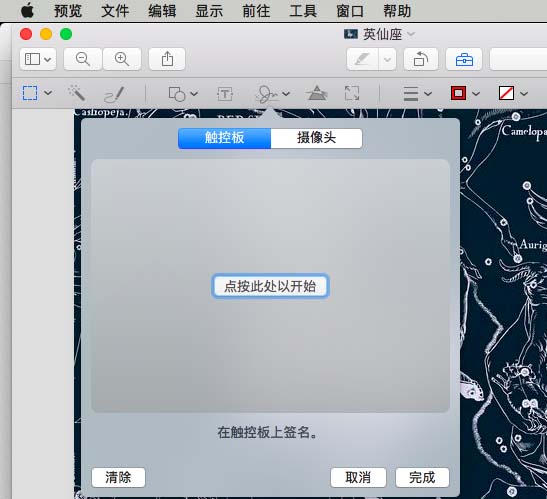Click the highlight pen icon
547x499 pixels.
coord(362,59)
